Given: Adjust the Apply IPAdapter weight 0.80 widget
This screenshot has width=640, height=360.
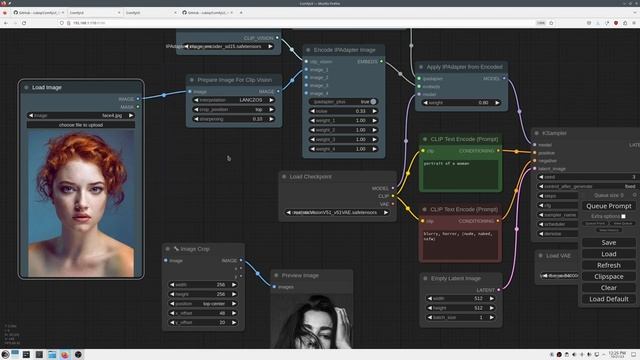Looking at the screenshot, I should [461, 103].
